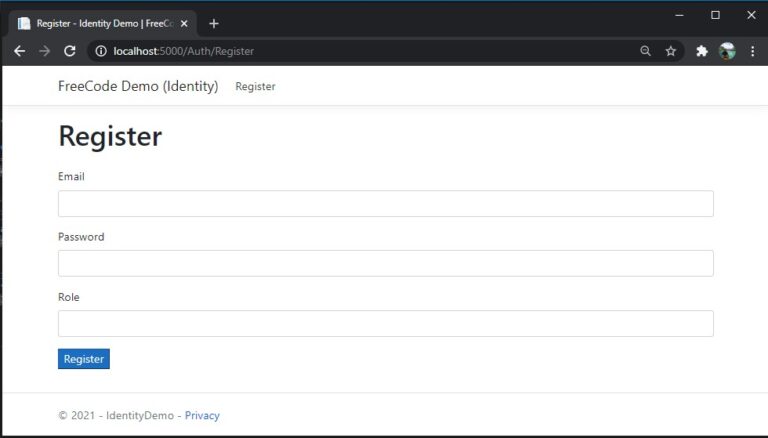Click the browser forward arrow

45,51
